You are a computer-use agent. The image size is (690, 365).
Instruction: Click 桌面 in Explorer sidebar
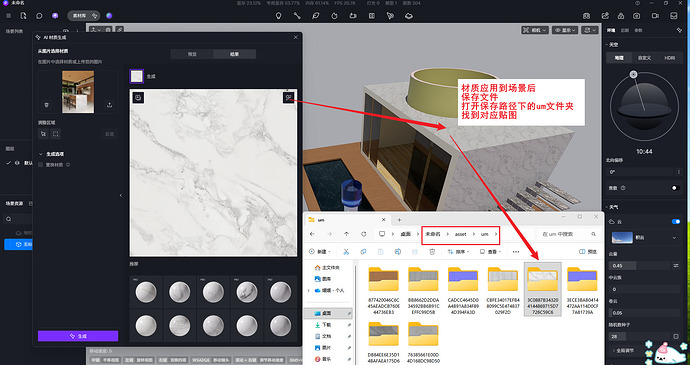pos(327,313)
